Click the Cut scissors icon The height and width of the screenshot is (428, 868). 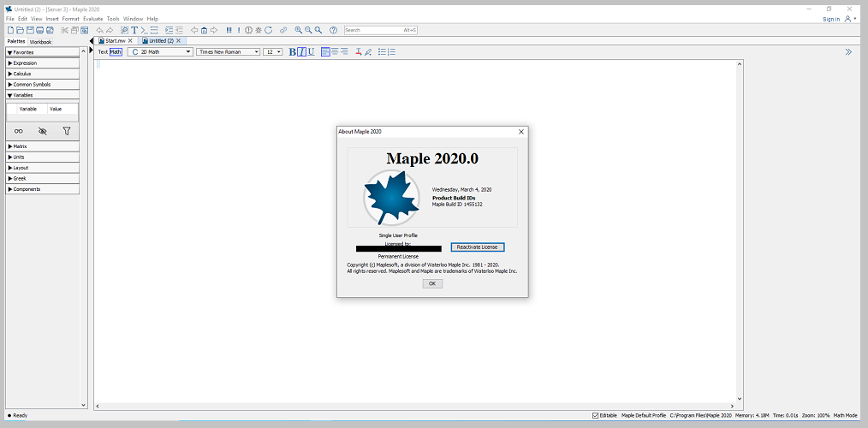point(65,30)
